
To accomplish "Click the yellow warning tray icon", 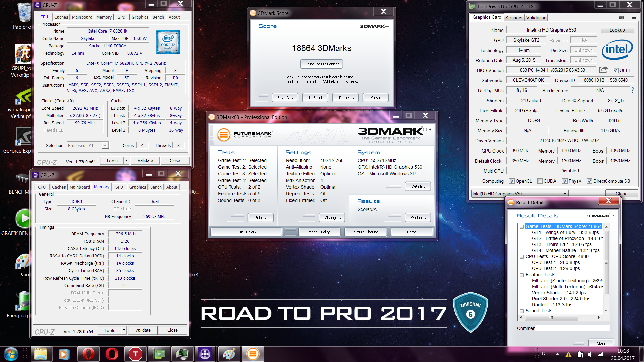I will 568,354.
